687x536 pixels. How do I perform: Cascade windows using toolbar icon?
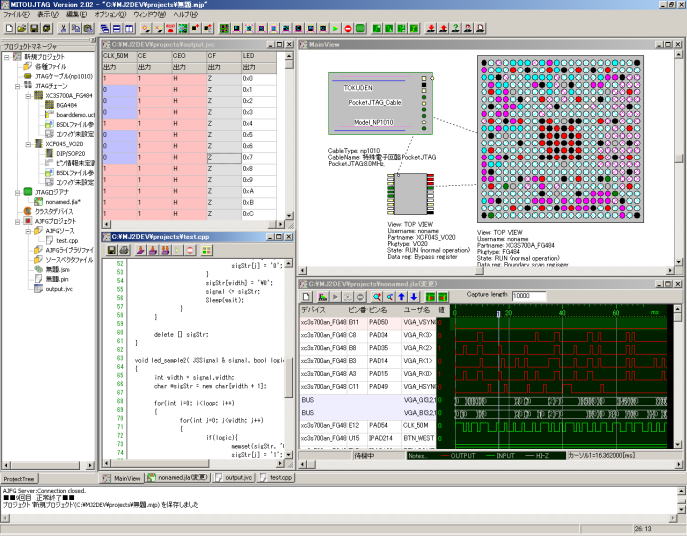pyautogui.click(x=105, y=28)
